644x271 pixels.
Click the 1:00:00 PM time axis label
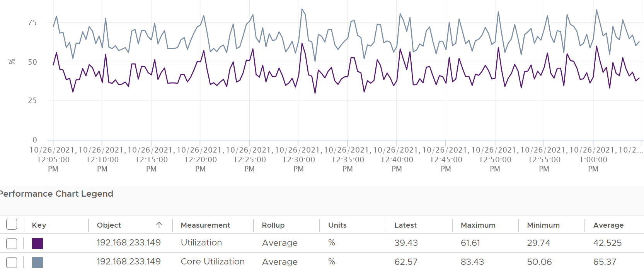coord(593,159)
